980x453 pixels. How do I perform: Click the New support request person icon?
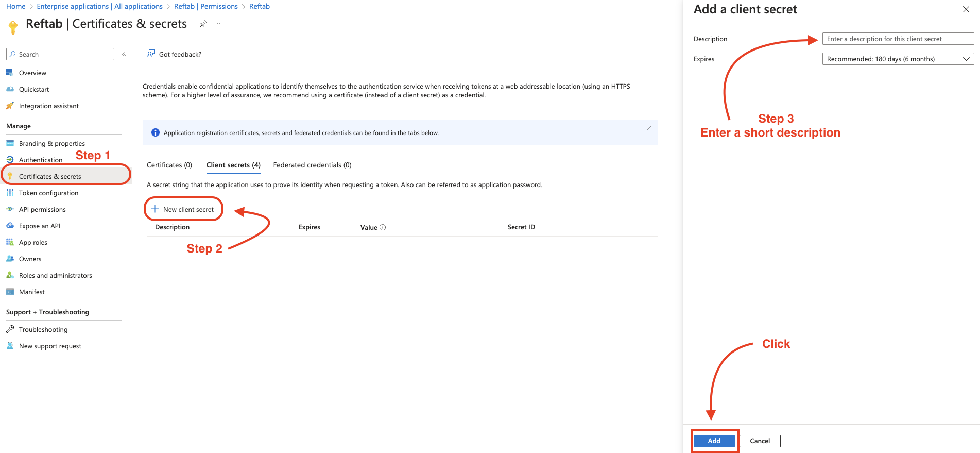coord(10,346)
